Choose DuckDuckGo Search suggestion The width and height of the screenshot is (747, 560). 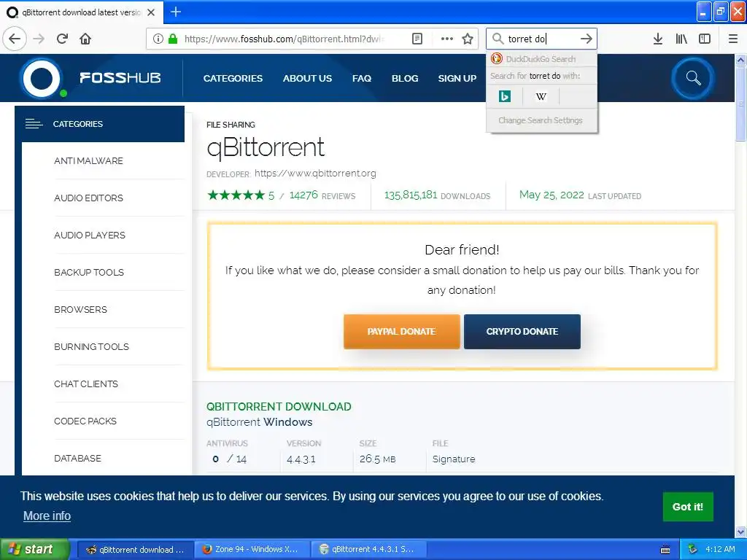[541, 59]
